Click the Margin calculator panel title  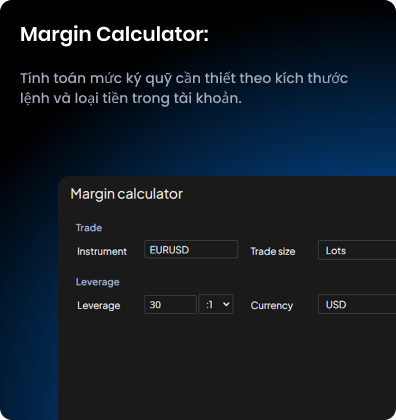coord(127,194)
